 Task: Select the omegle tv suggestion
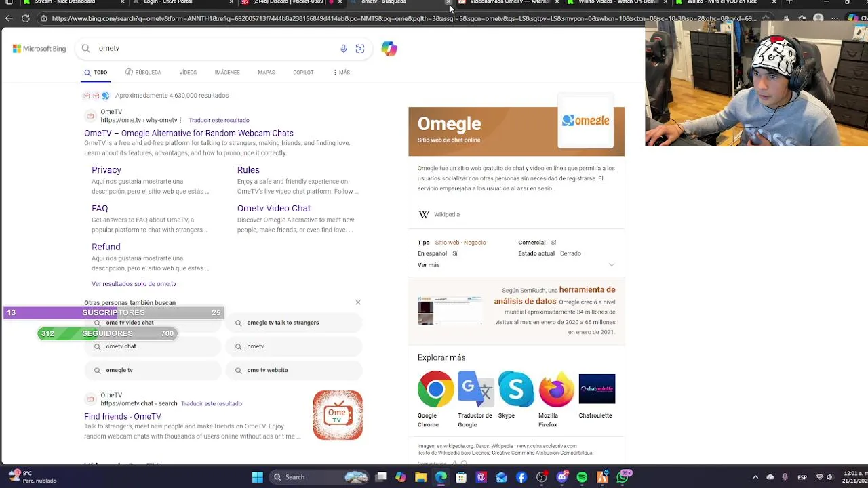(x=154, y=370)
